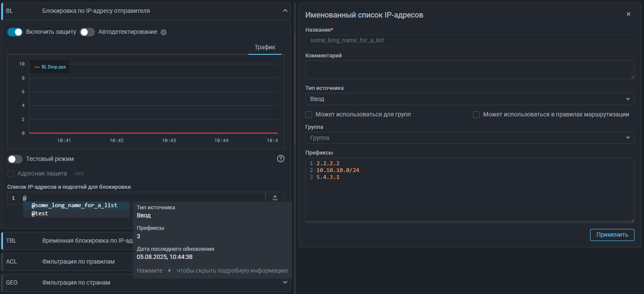The height and width of the screenshot is (294, 644).
Task: Open autodetection settings gear icon
Action: tap(163, 33)
